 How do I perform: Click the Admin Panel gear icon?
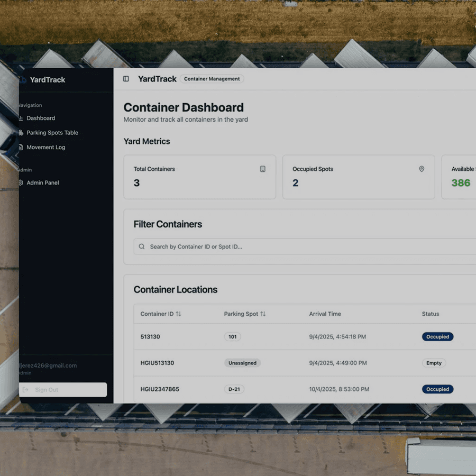(21, 183)
